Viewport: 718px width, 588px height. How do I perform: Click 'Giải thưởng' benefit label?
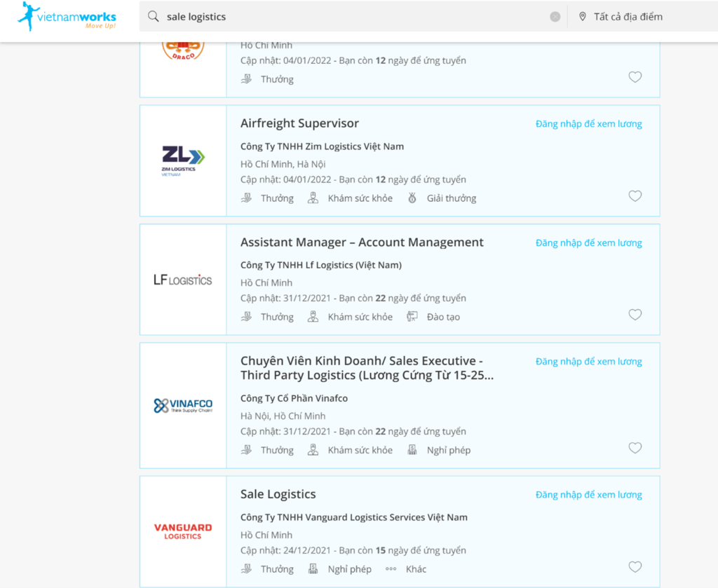click(x=452, y=198)
